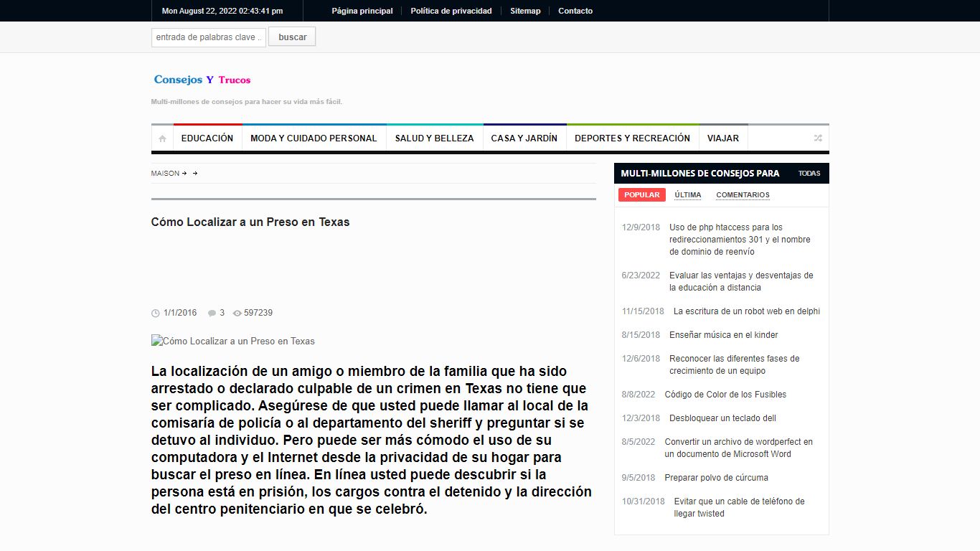The height and width of the screenshot is (551, 980).
Task: Open Convertir un archivo de wordperfect article
Action: tap(738, 448)
